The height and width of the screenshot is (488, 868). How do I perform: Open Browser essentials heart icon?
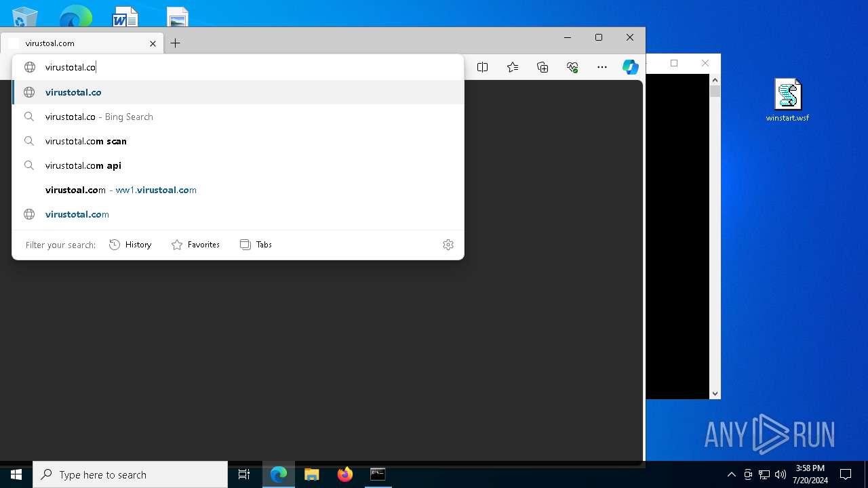point(572,67)
